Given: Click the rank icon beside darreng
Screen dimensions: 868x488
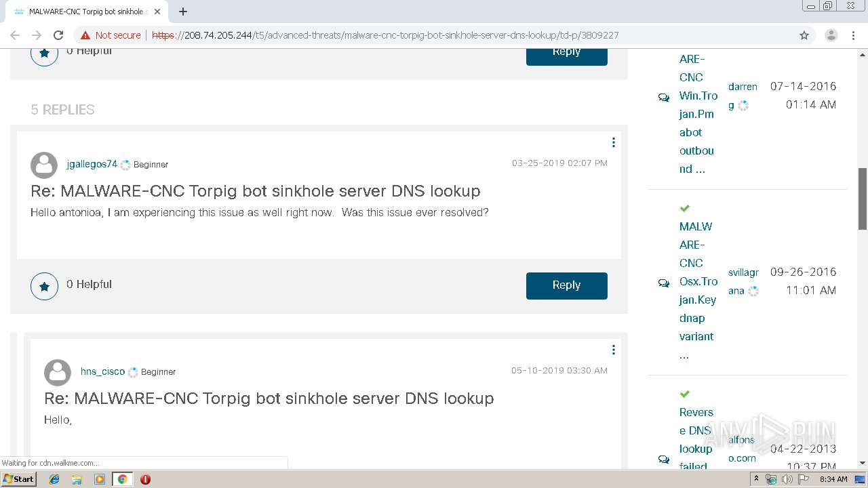Looking at the screenshot, I should tap(743, 106).
